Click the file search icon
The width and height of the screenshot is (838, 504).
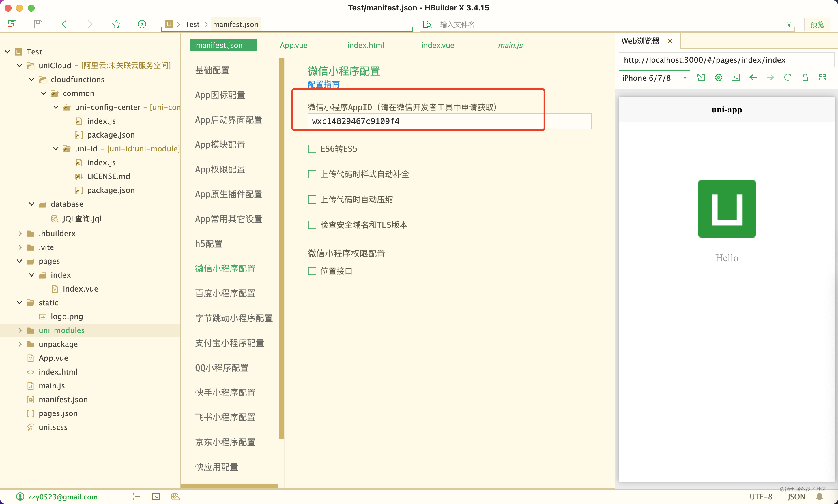(x=427, y=25)
